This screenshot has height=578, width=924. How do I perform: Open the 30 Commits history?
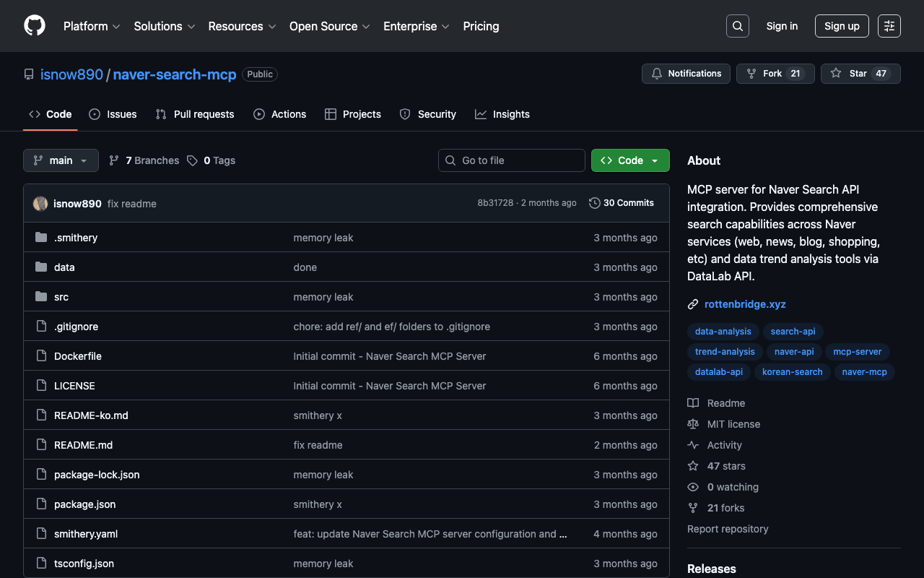point(622,203)
